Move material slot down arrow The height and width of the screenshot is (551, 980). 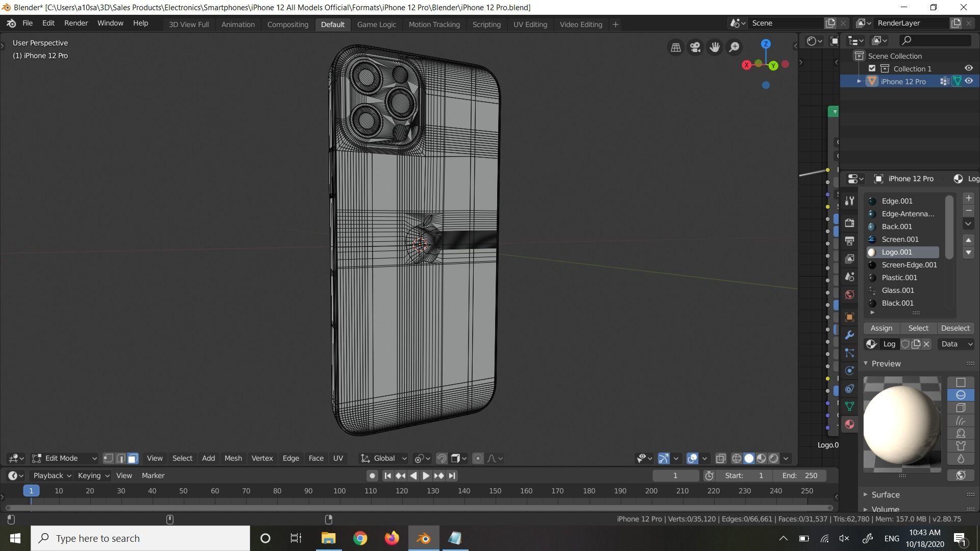968,253
